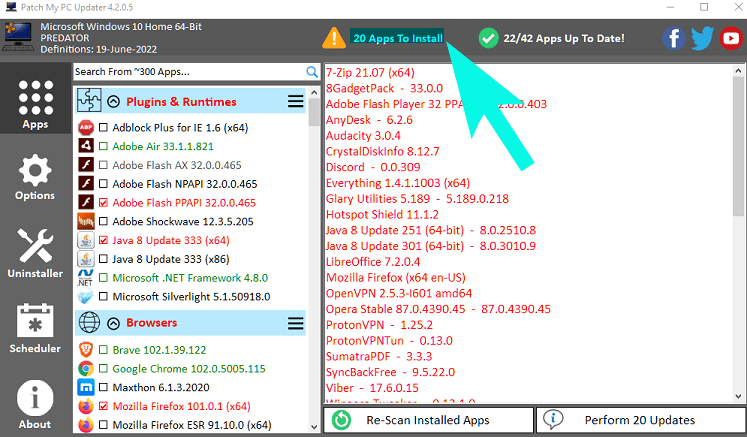Check the Brave 102.1.39.122 checkbox
Image resolution: width=747 pixels, height=437 pixels.
point(103,350)
